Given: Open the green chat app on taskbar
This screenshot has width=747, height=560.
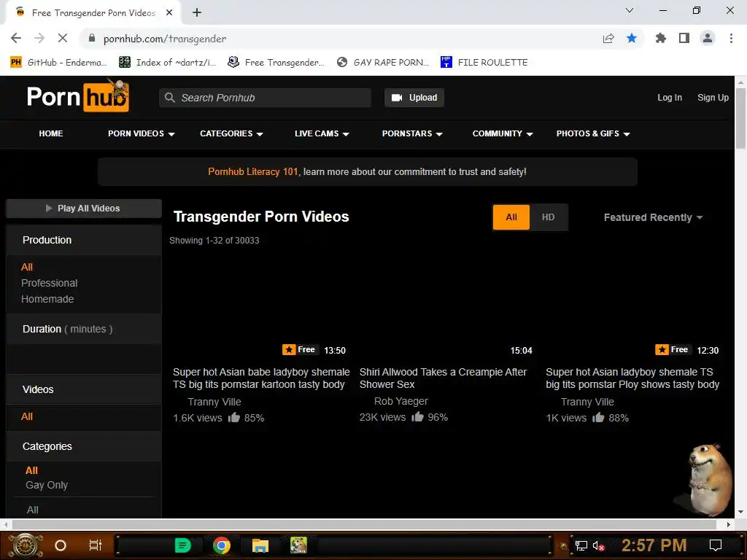Looking at the screenshot, I should point(182,545).
